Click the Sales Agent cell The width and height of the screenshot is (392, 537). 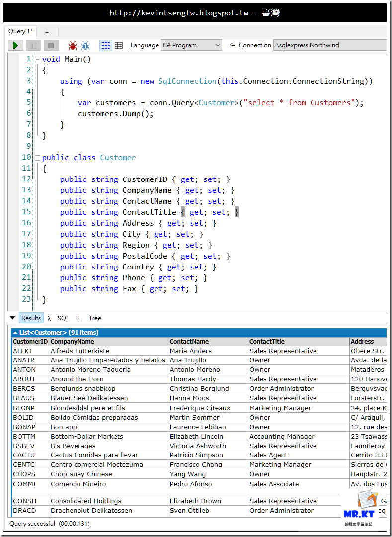299,455
